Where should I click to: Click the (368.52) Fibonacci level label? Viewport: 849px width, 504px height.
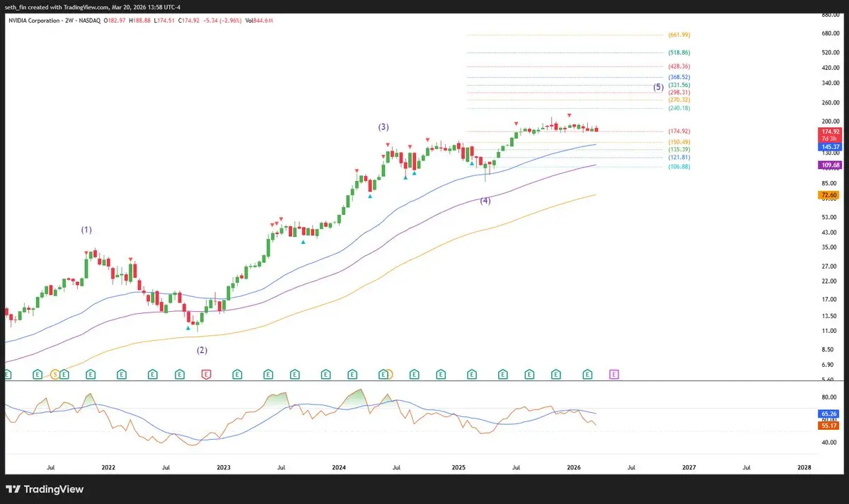point(680,76)
